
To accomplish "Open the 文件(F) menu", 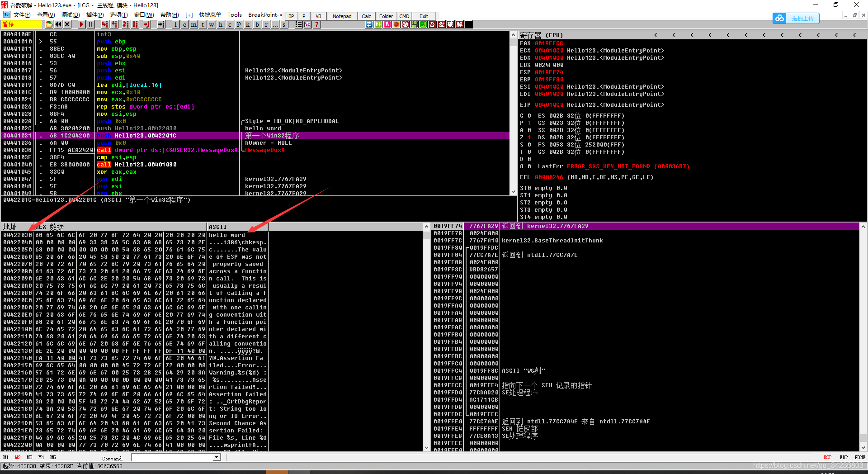I will click(22, 15).
